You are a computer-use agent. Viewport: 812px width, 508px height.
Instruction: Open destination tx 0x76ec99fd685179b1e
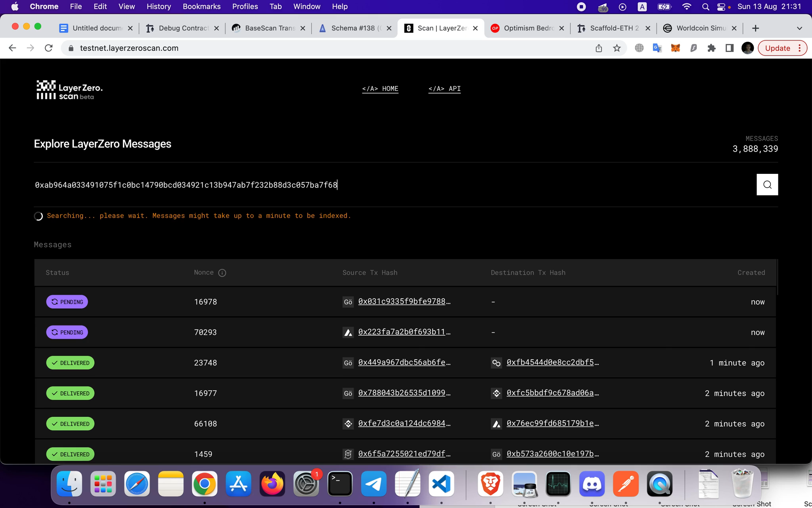pyautogui.click(x=553, y=424)
